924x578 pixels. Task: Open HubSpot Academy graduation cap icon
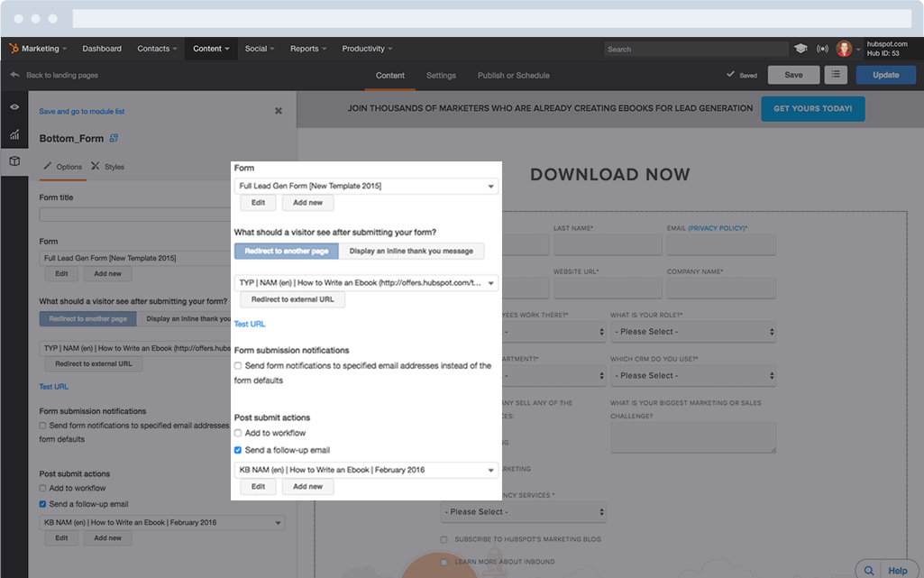point(801,49)
